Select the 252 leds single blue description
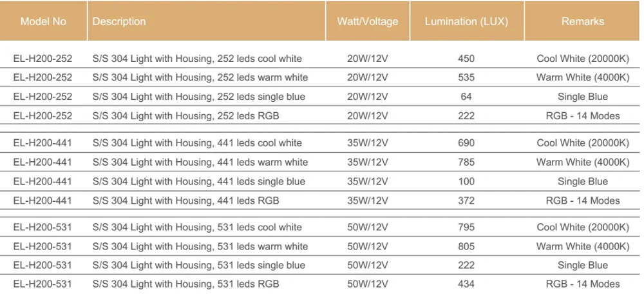 [199, 97]
